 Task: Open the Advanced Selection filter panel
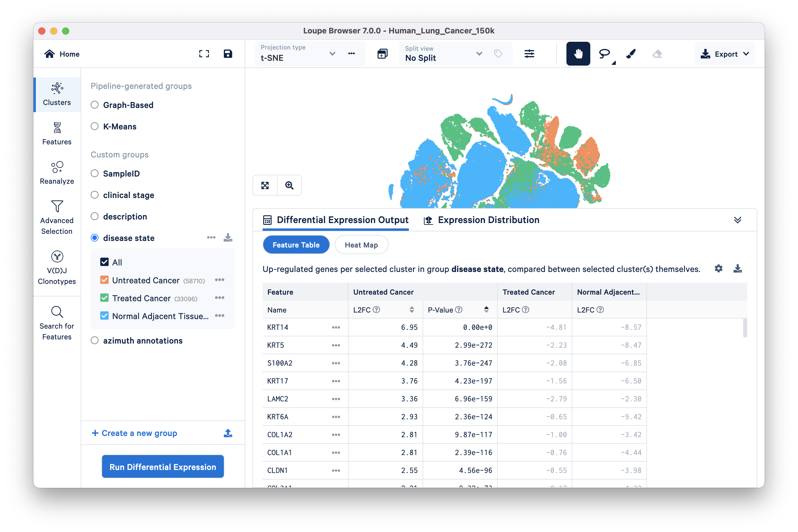coord(57,217)
